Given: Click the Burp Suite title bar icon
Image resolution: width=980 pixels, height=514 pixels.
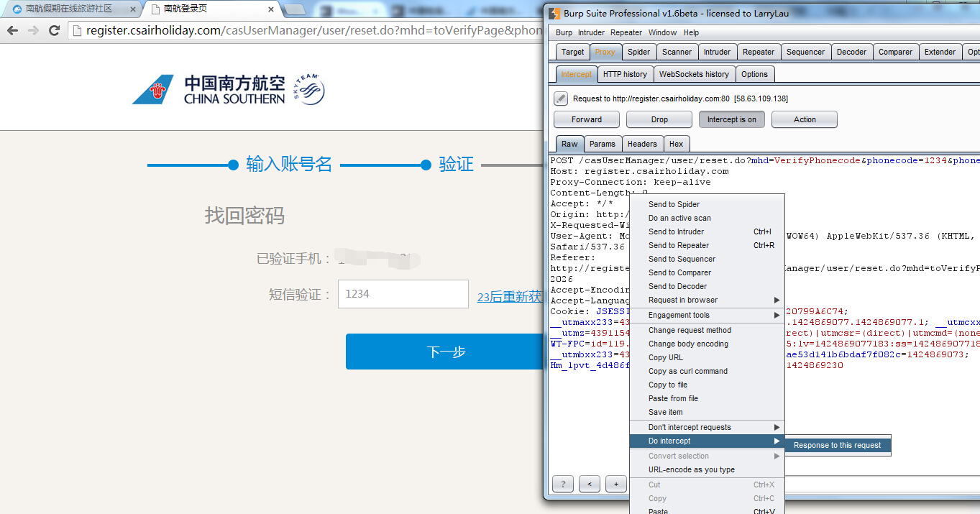Looking at the screenshot, I should coord(554,13).
